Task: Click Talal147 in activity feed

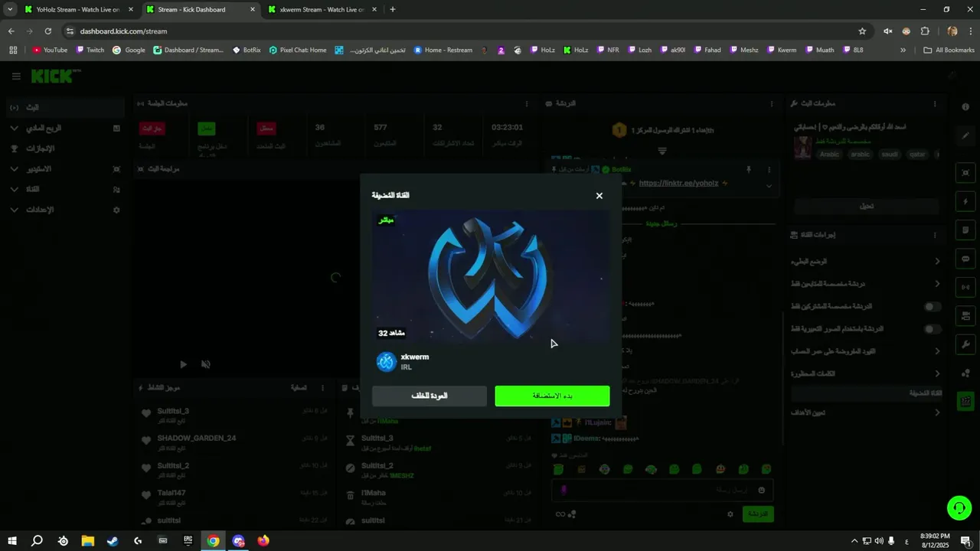Action: (171, 493)
